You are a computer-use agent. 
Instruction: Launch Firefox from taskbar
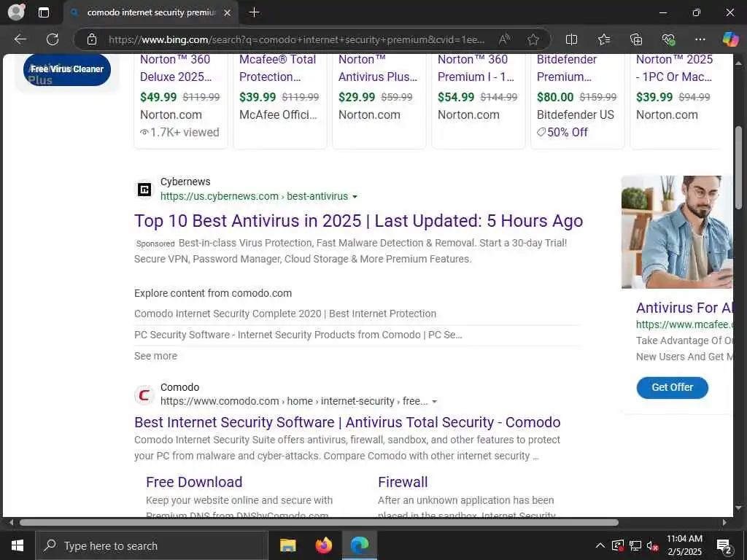tap(324, 545)
